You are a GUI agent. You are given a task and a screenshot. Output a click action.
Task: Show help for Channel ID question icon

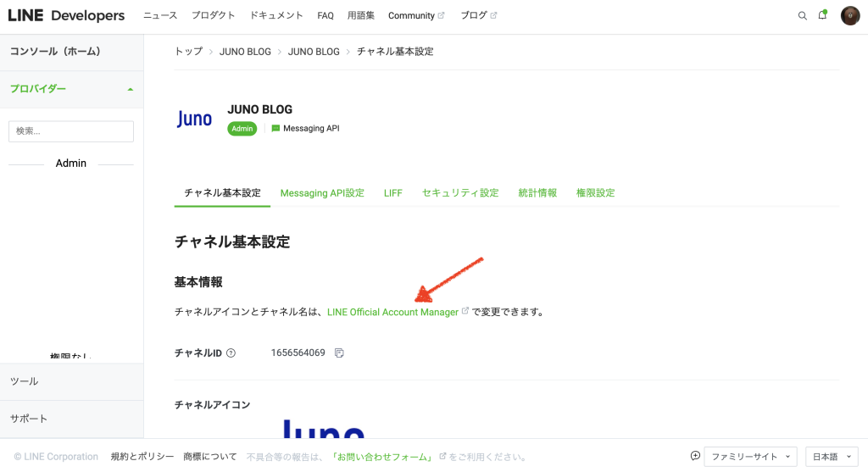click(231, 353)
